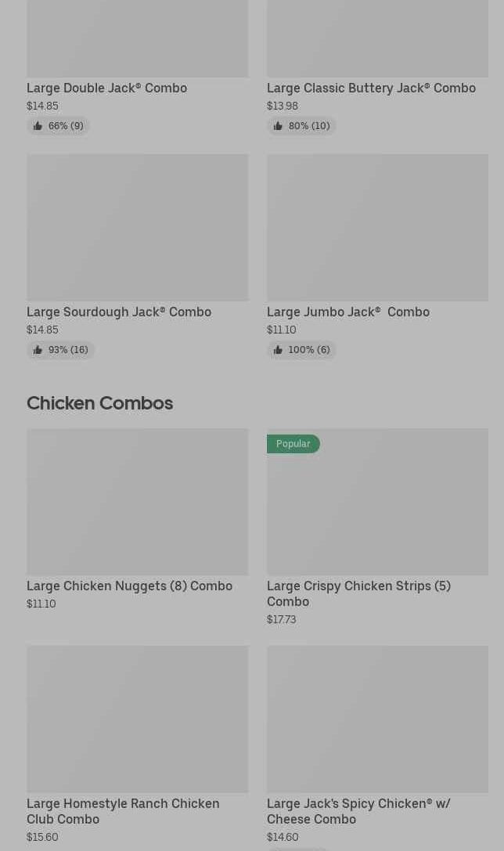Select Large Crispy Chicken Strips (5) Combo title
Image resolution: width=504 pixels, height=851 pixels.
[358, 593]
